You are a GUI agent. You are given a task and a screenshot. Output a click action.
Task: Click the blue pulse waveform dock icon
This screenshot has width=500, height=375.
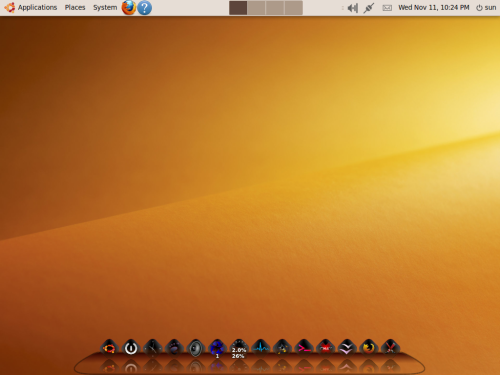(261, 348)
